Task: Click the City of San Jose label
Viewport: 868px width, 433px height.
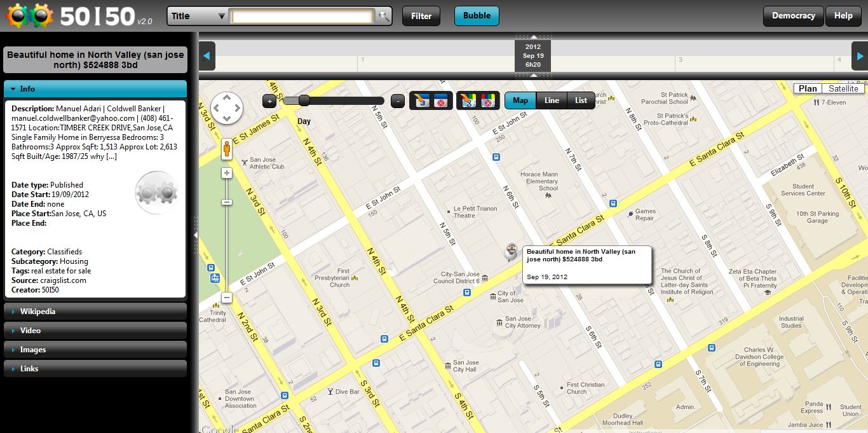Action: tap(511, 297)
